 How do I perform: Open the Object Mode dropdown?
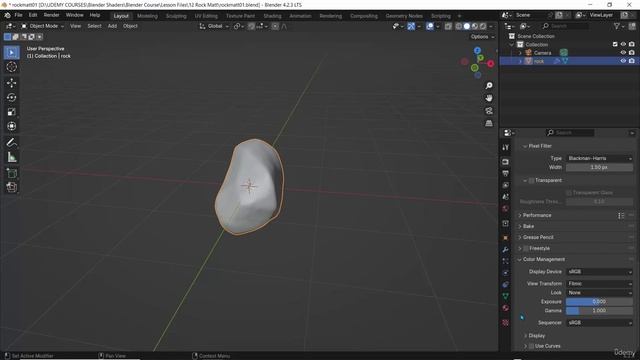pyautogui.click(x=42, y=26)
